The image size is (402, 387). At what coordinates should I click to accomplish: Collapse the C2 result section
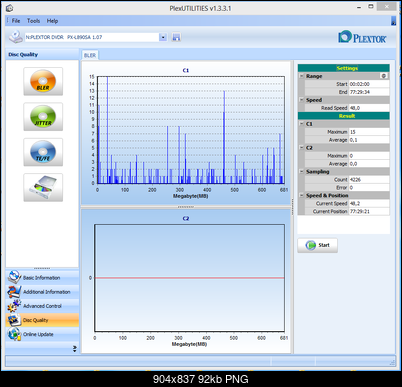tap(301, 148)
